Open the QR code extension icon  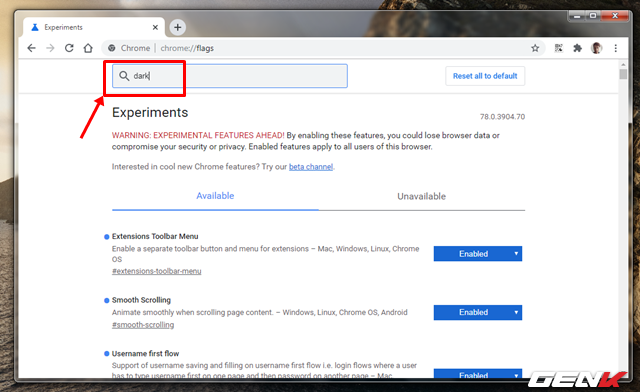coord(558,48)
